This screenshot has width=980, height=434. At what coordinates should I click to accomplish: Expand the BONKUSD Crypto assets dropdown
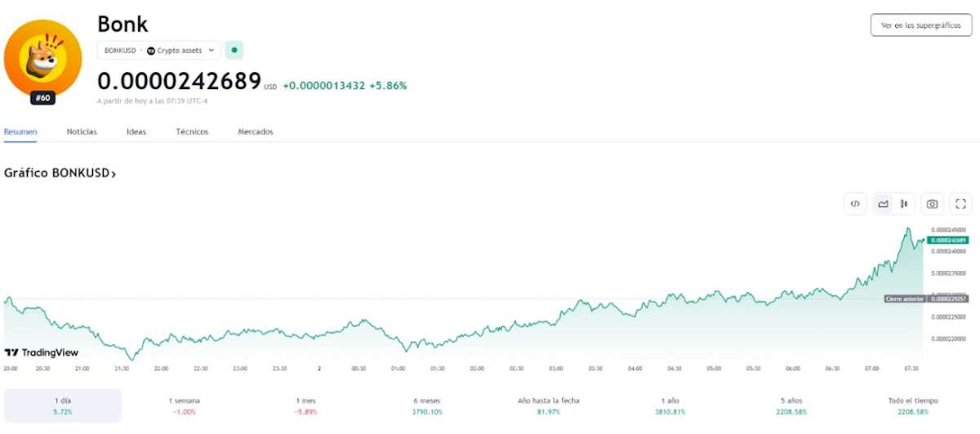[x=159, y=50]
